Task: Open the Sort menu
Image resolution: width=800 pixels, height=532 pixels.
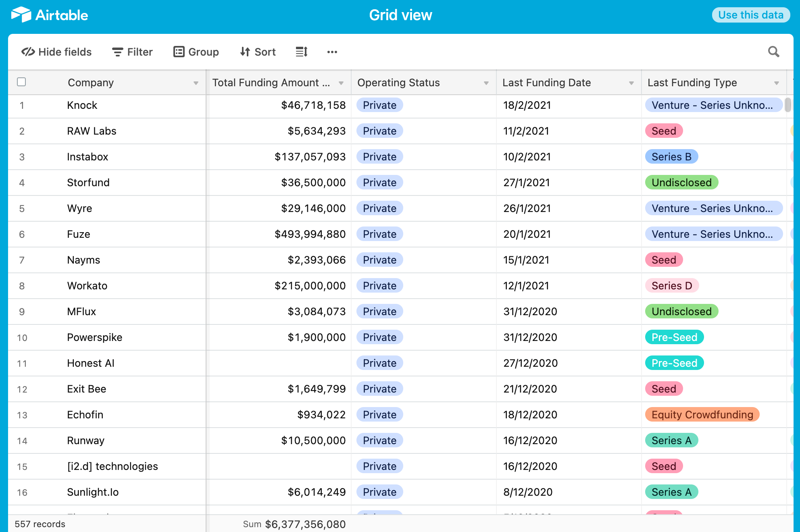Action: (x=258, y=52)
